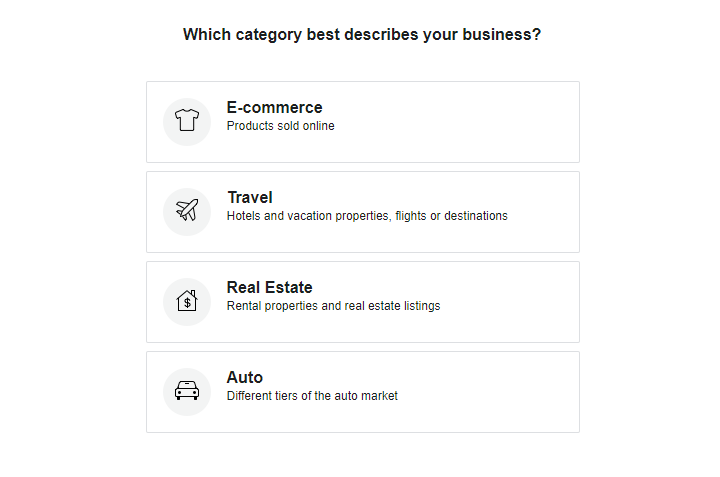Viewport: 720px width, 477px height.
Task: Click empty right side of Auto card
Action: pyautogui.click(x=500, y=392)
